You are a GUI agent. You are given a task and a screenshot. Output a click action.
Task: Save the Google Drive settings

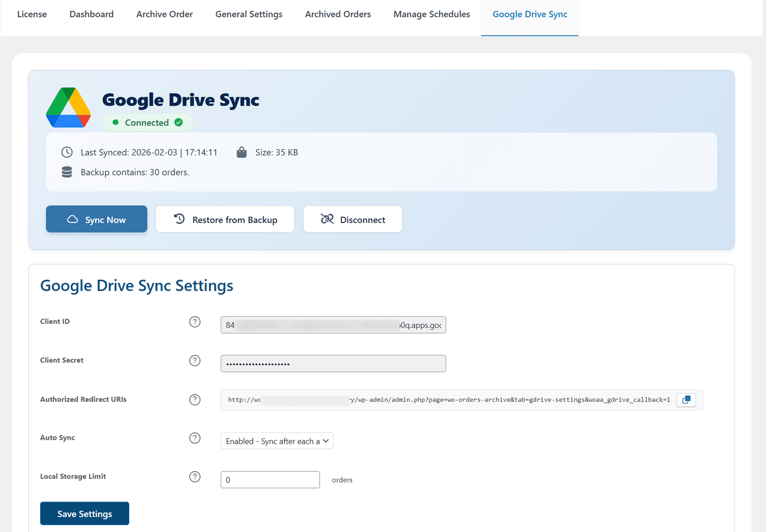tap(85, 513)
